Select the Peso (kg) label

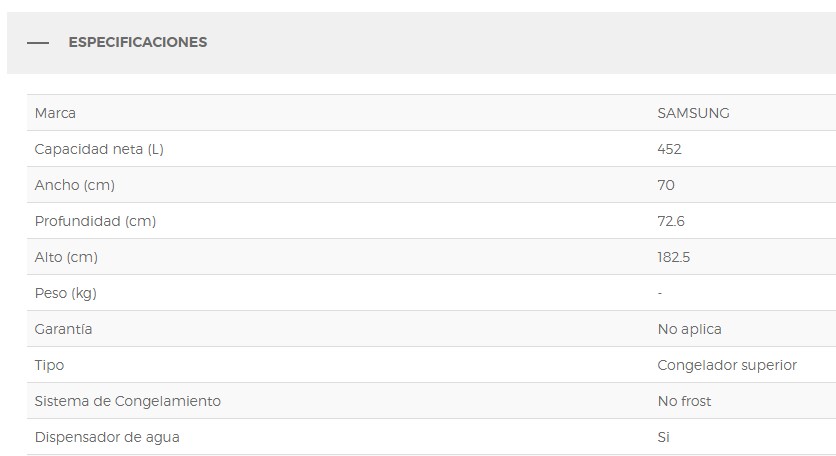pos(66,293)
